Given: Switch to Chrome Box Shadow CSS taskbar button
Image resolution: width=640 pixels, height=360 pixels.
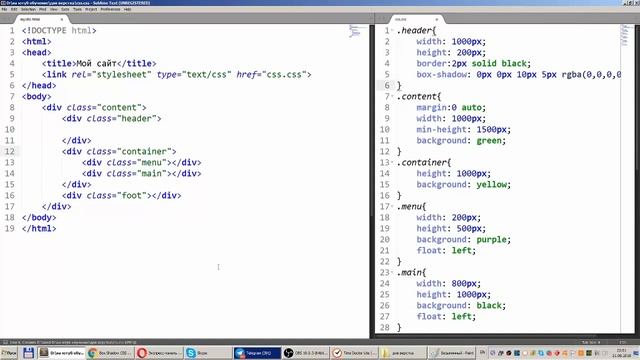Looking at the screenshot, I should [110, 353].
